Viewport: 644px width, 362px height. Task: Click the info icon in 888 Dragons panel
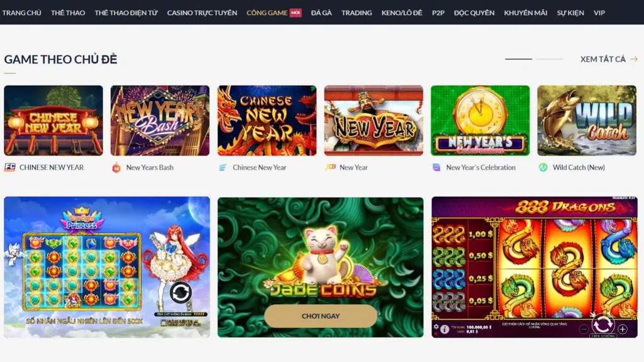pos(445,329)
